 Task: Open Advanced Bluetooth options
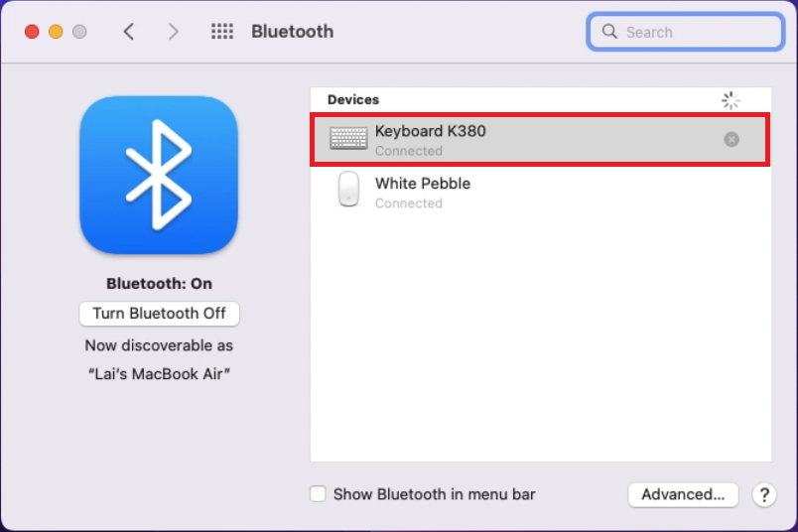pos(683,494)
